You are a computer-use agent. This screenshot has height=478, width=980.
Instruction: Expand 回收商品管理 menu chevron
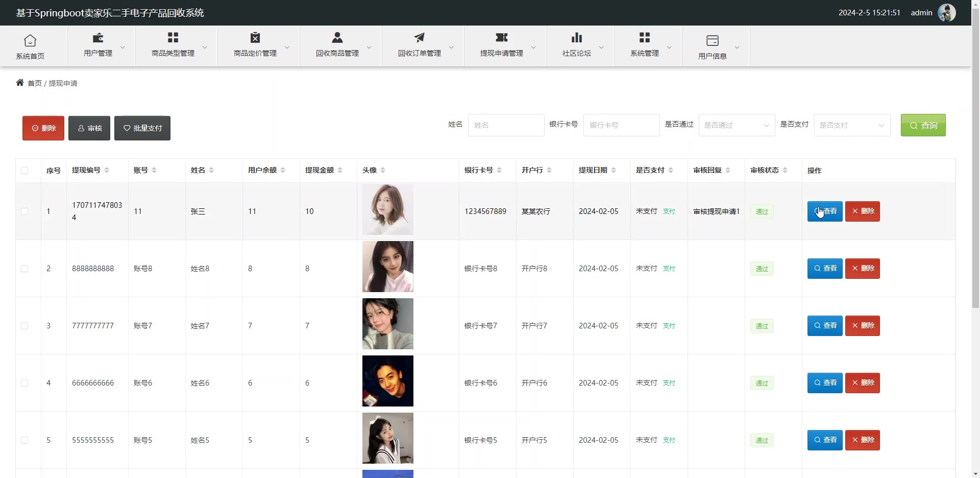[369, 47]
